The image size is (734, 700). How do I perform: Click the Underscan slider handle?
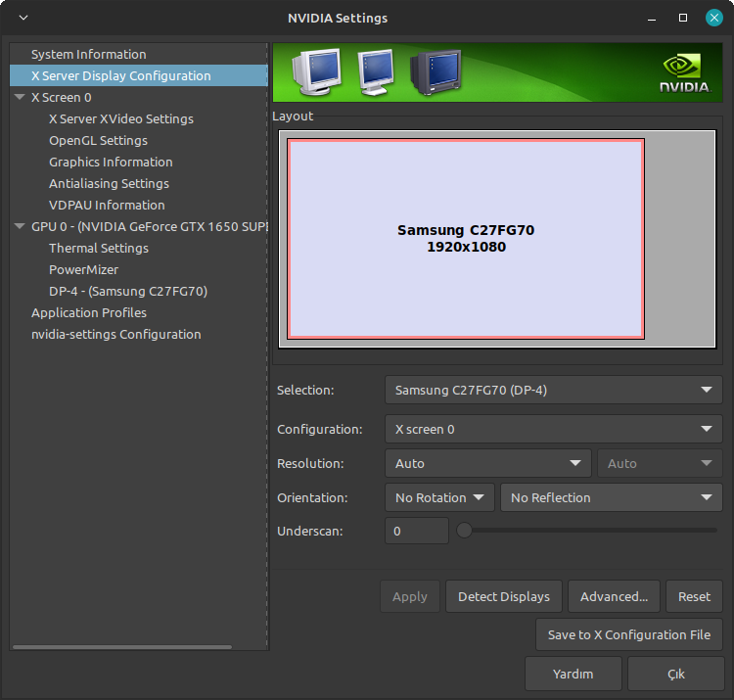[x=464, y=531]
